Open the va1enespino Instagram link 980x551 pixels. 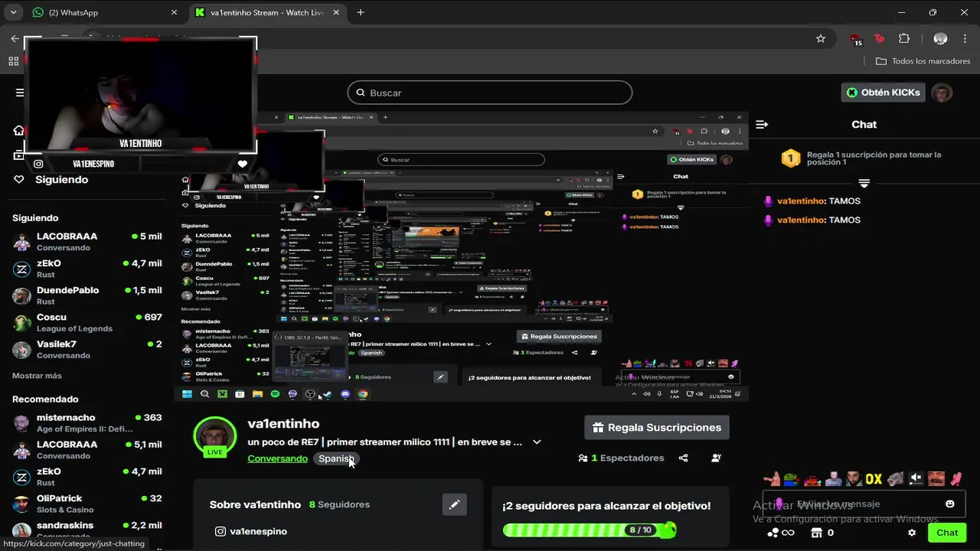(250, 531)
